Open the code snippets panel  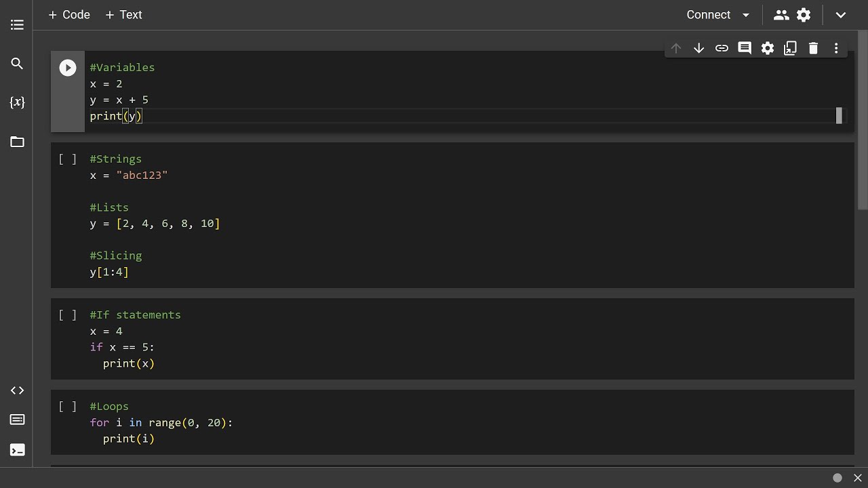pos(17,390)
